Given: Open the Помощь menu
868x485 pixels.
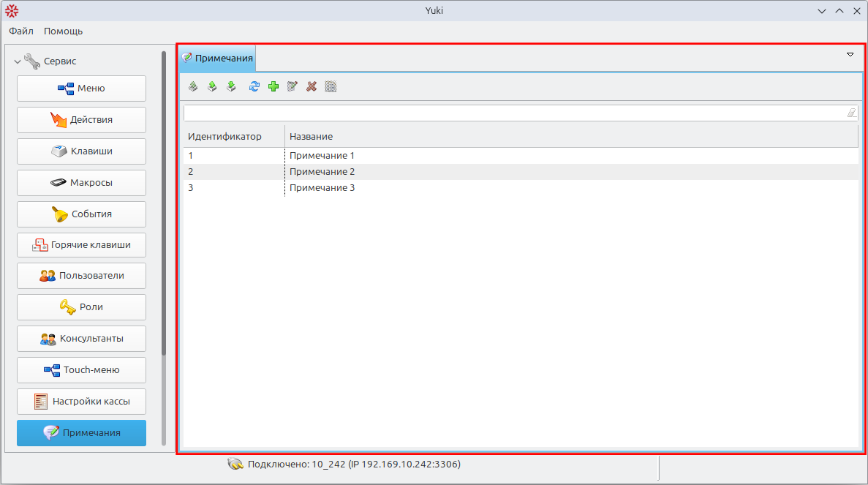Looking at the screenshot, I should [63, 31].
